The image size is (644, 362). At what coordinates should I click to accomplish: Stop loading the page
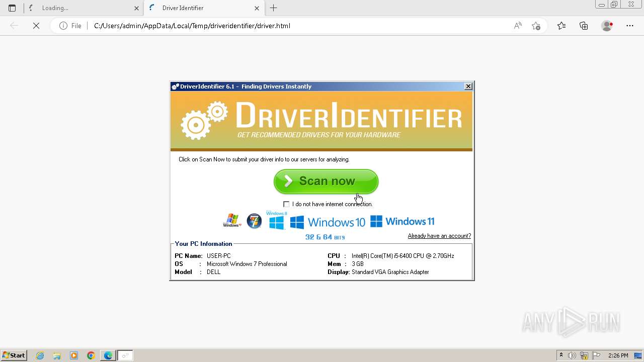click(x=36, y=26)
